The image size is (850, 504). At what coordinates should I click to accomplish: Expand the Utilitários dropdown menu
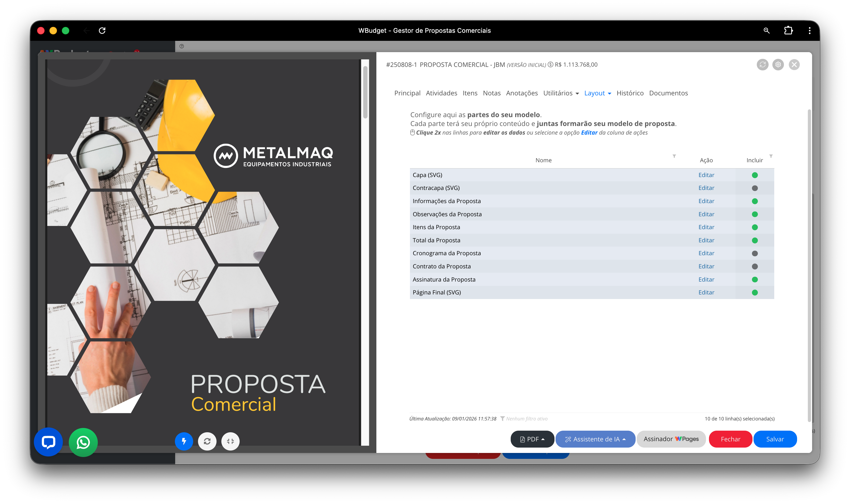click(x=561, y=93)
